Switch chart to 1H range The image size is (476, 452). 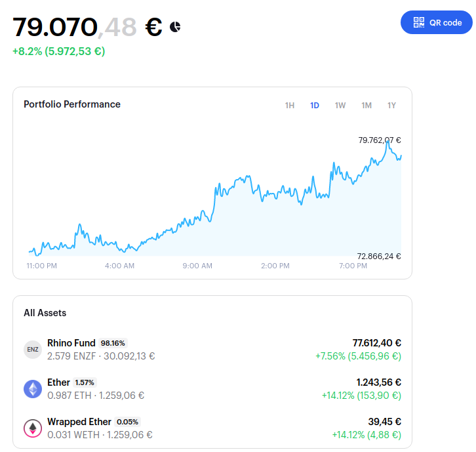(290, 106)
